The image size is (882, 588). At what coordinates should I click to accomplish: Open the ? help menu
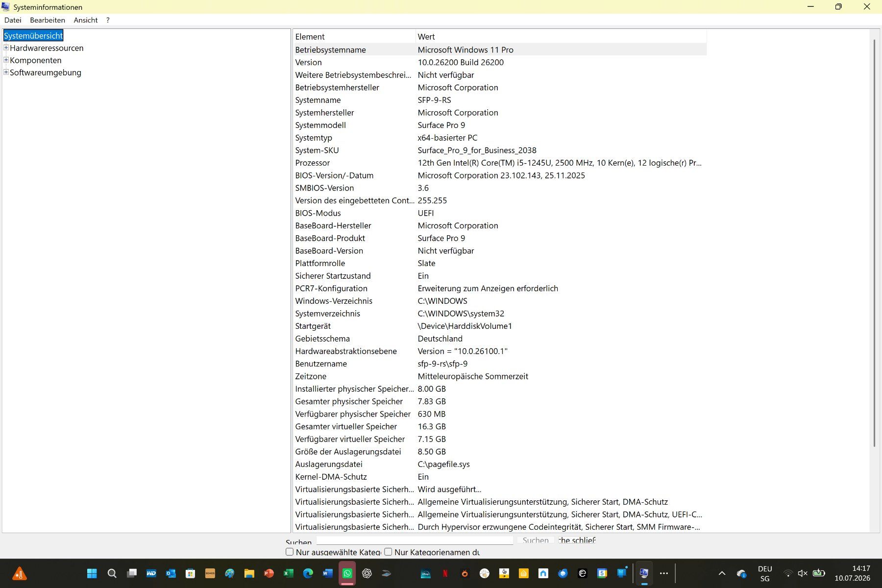coord(108,20)
